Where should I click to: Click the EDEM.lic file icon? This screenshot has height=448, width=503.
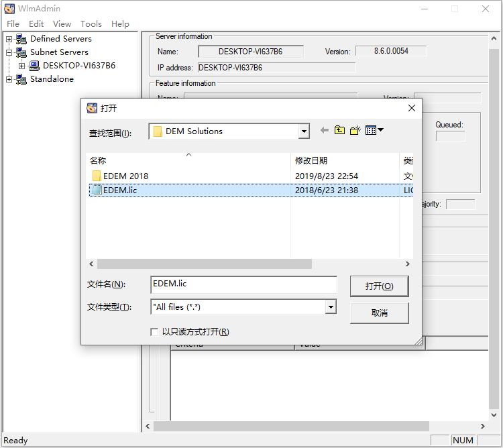[96, 190]
